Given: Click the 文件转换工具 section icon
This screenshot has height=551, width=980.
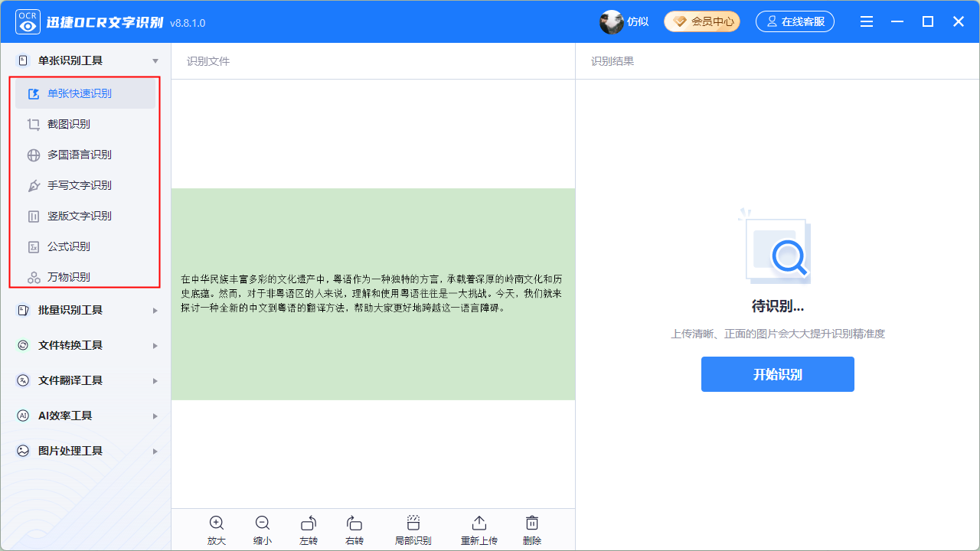Looking at the screenshot, I should [x=23, y=345].
